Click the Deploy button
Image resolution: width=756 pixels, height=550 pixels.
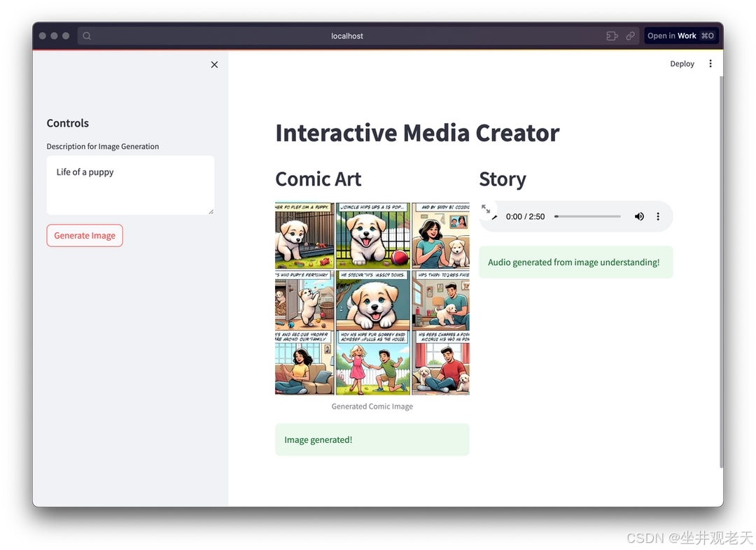(x=682, y=64)
